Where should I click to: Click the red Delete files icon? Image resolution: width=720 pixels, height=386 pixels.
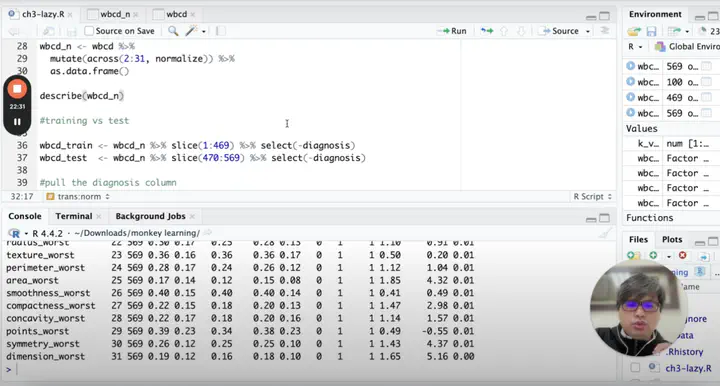point(682,255)
